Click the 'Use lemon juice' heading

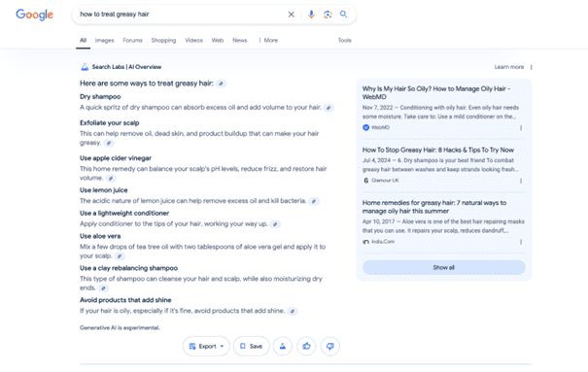[x=103, y=190]
